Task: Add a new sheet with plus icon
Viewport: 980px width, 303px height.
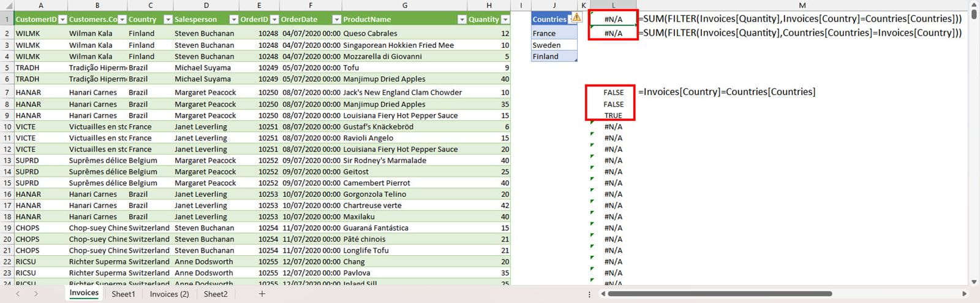Action: [262, 294]
